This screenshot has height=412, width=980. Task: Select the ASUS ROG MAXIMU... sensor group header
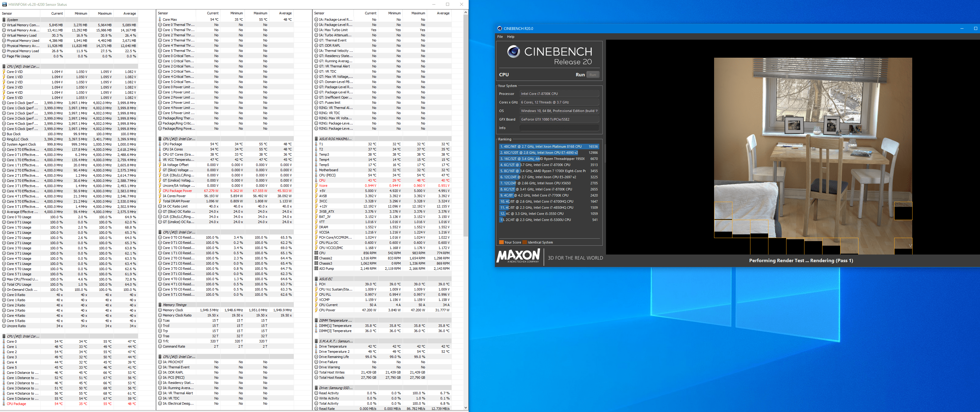tap(383, 139)
